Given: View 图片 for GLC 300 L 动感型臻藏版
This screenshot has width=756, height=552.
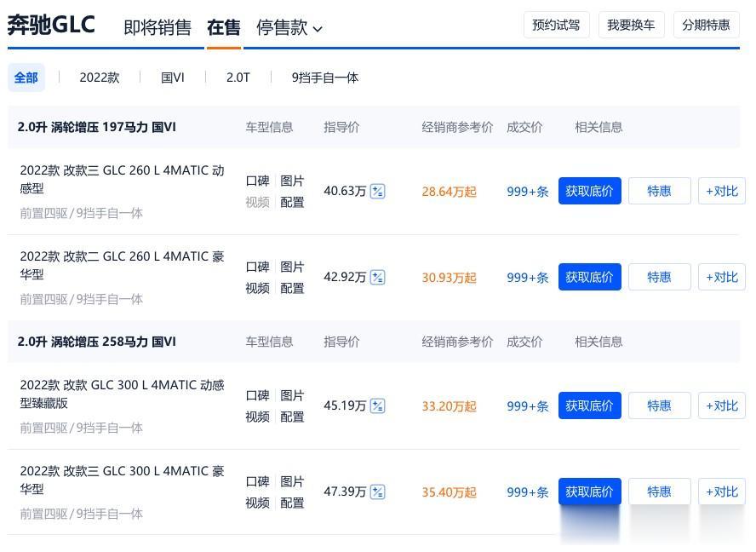Looking at the screenshot, I should point(292,395).
